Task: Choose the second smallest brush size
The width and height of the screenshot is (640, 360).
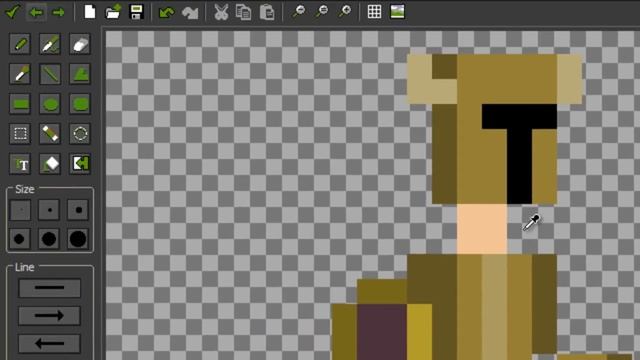Action: point(49,210)
